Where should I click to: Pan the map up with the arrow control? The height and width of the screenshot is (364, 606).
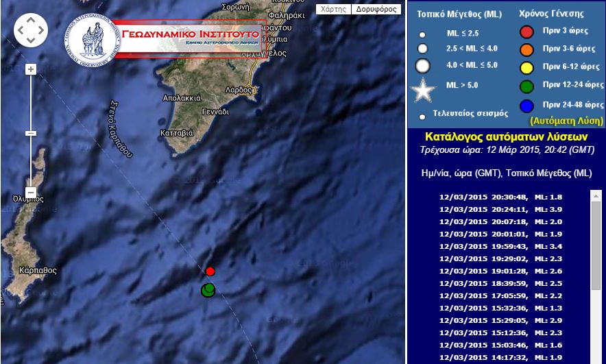(31, 20)
